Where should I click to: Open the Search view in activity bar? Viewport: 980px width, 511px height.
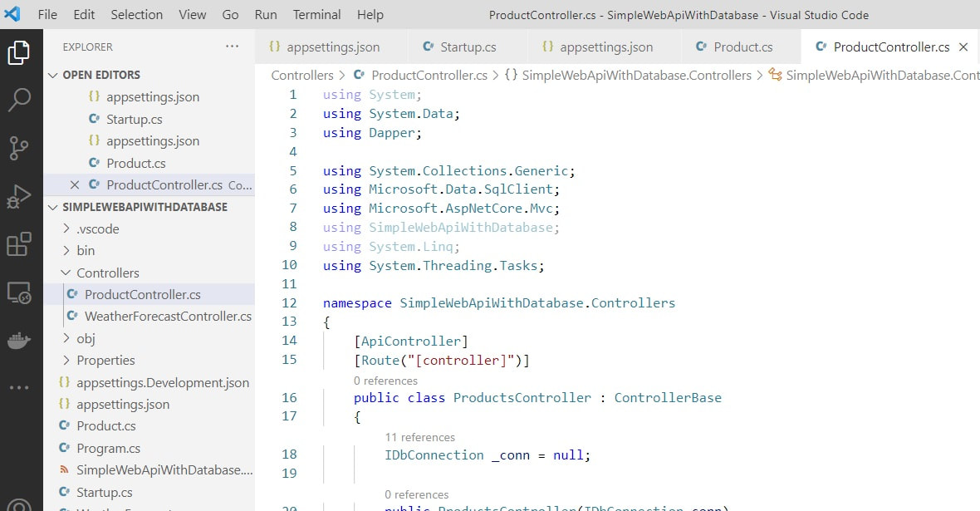point(19,100)
